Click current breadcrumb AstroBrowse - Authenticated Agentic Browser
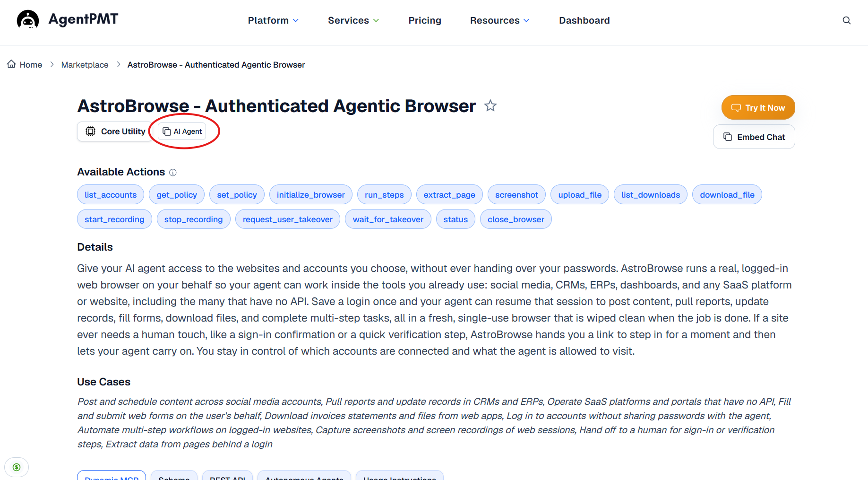This screenshot has height=480, width=868. pos(216,65)
